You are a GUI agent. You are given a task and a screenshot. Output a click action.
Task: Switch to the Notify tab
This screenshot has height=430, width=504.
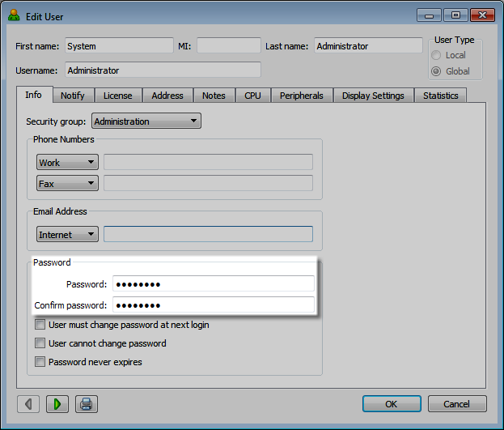click(73, 96)
